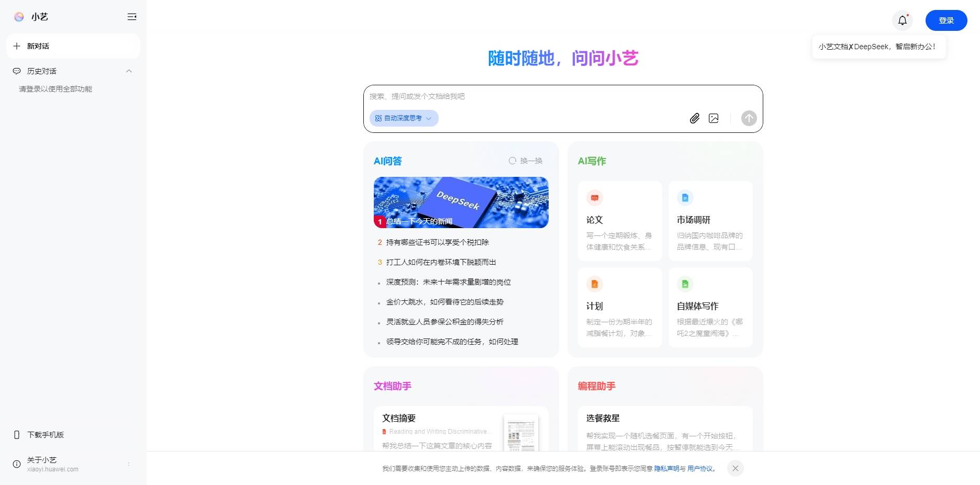
Task: Open the DeepSeek news summary thumbnail
Action: [x=461, y=202]
